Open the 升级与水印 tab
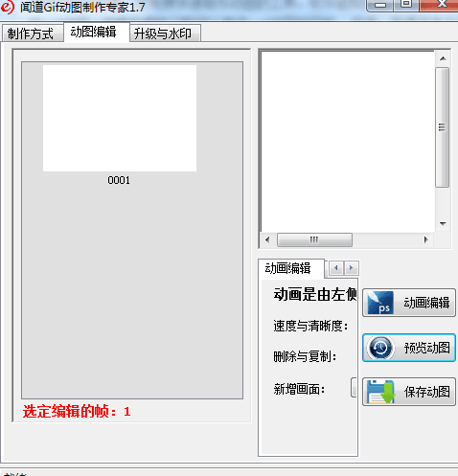Screen dimensions: 458x476 pyautogui.click(x=165, y=34)
